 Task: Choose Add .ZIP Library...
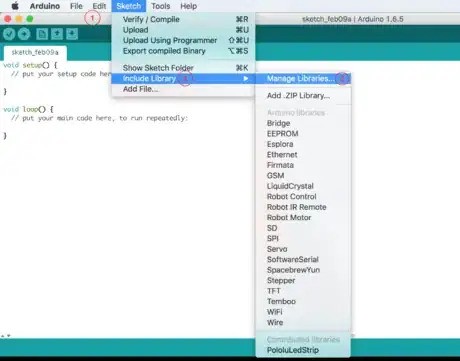click(303, 96)
